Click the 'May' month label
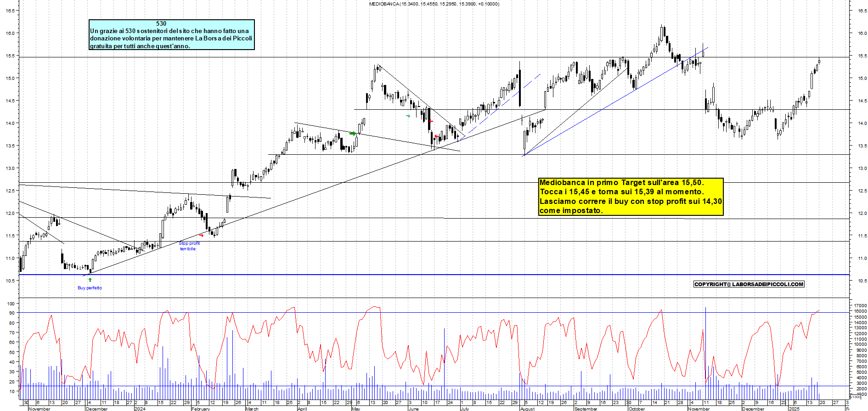 (356, 409)
